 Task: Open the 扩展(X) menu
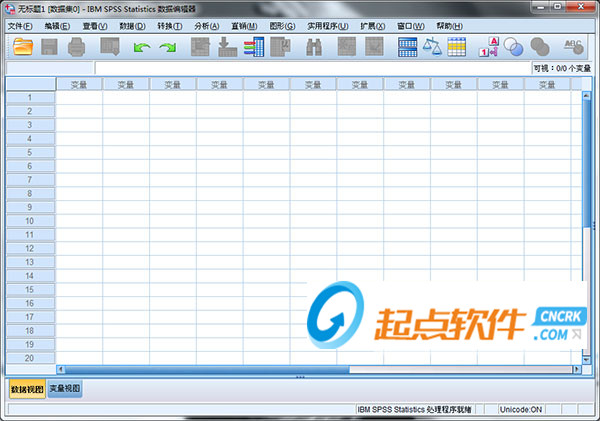coord(372,26)
